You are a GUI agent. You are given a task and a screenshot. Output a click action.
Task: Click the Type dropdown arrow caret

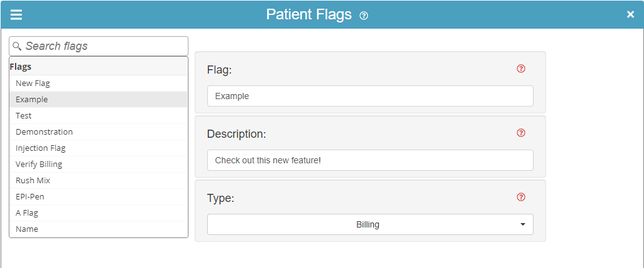tap(522, 224)
